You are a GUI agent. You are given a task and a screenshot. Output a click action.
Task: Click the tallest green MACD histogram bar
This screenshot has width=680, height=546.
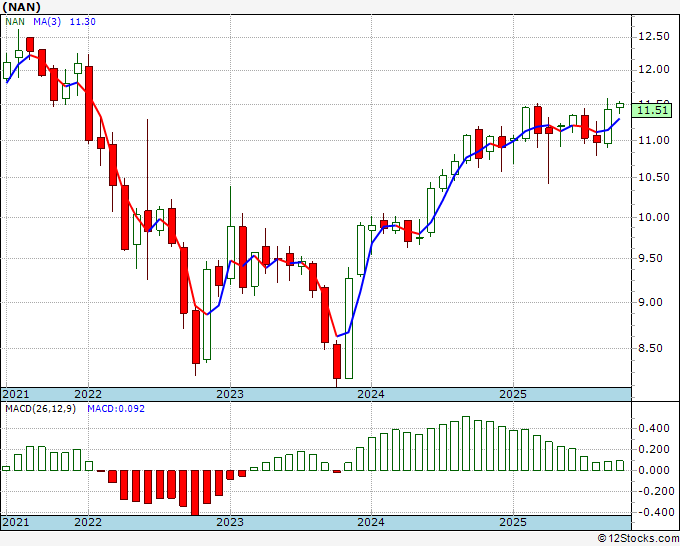click(466, 444)
